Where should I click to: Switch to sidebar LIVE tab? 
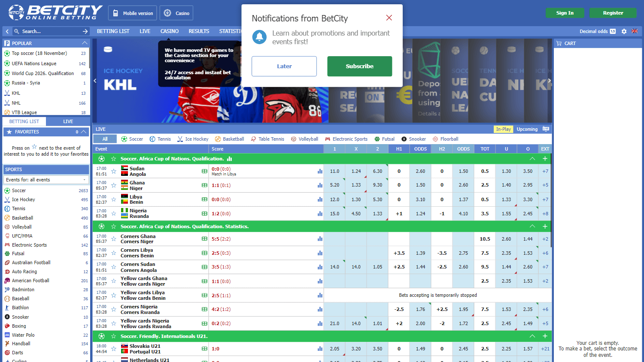point(68,121)
